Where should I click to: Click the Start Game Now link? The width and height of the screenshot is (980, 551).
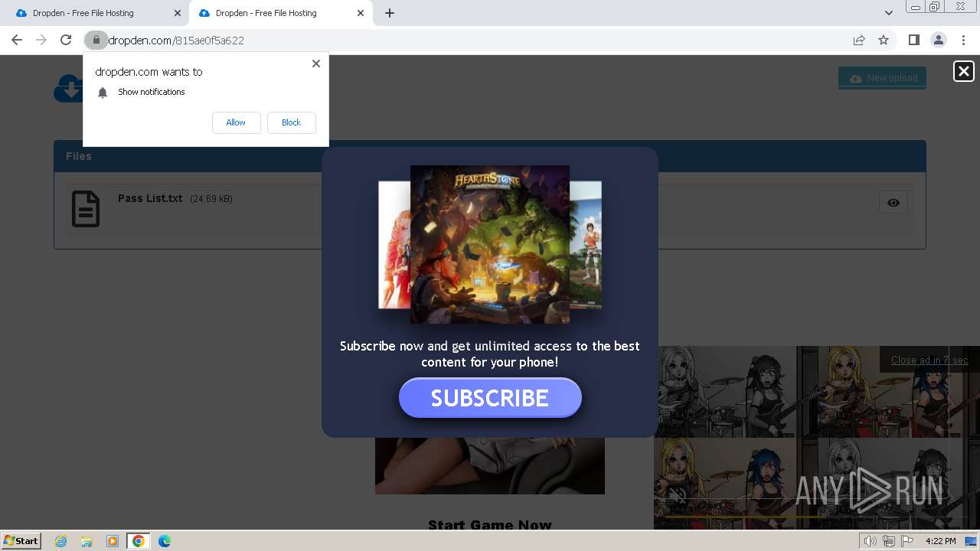490,524
